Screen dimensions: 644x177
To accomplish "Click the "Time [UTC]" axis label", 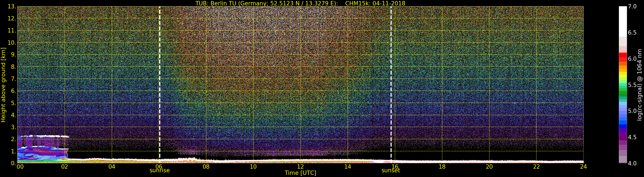I will click(x=300, y=173).
